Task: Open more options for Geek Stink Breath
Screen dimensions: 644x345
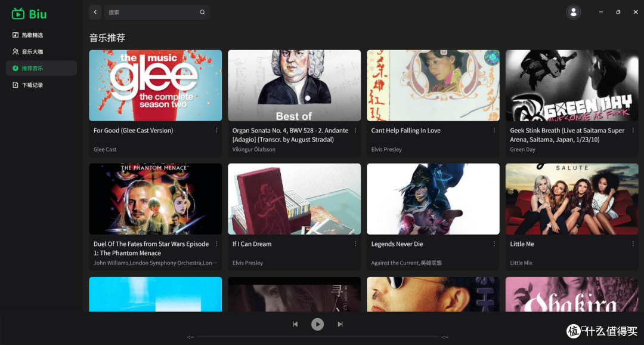Action: pyautogui.click(x=633, y=130)
